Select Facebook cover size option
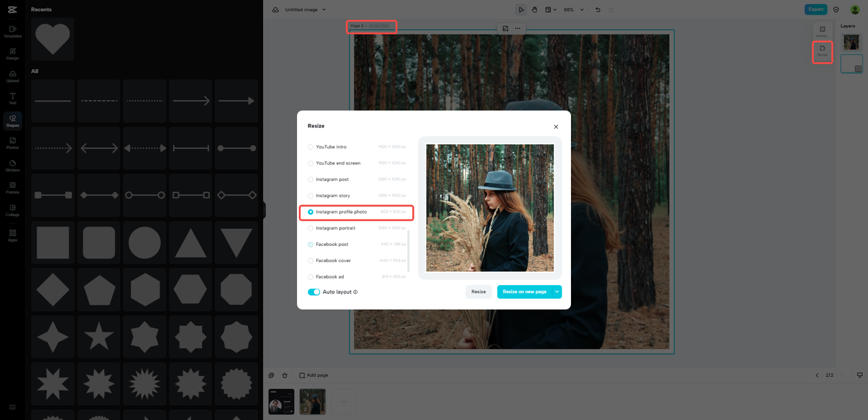868x420 pixels. [357, 261]
